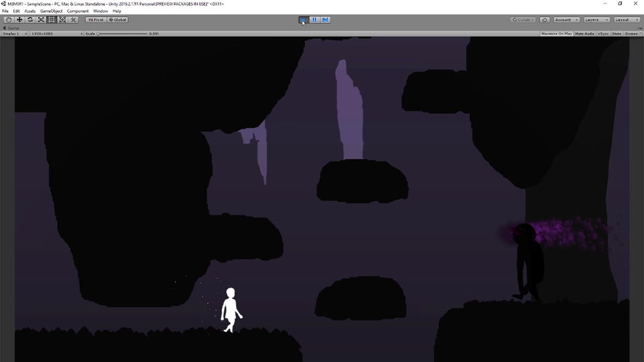Toggle Mute Audio in Game view
Screen dimensions: 644x362
[584, 34]
